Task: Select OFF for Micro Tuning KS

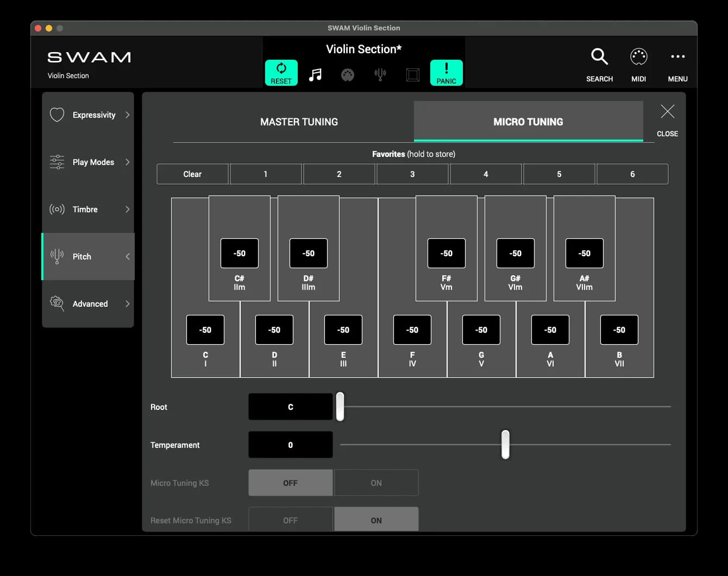Action: point(290,483)
